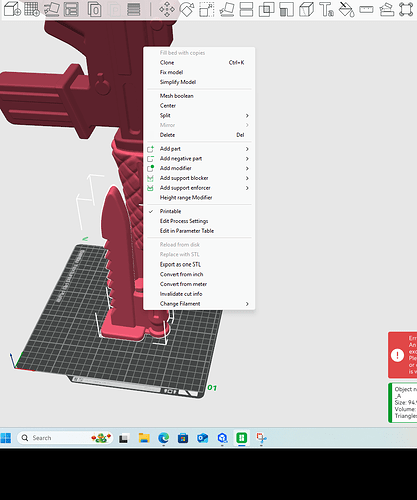The image size is (417, 500).
Task: Open Microsoft Edge from the taskbar
Action: pos(163,438)
